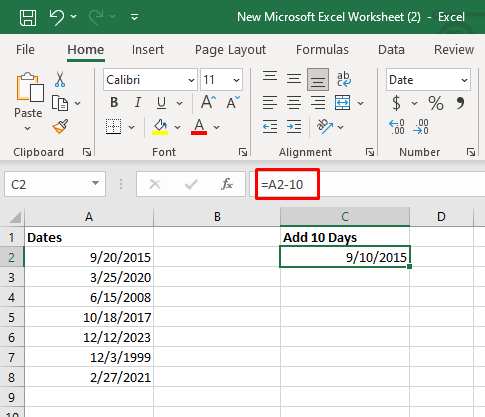Image resolution: width=485 pixels, height=417 pixels.
Task: Click the Save icon in the title bar
Action: 28,17
